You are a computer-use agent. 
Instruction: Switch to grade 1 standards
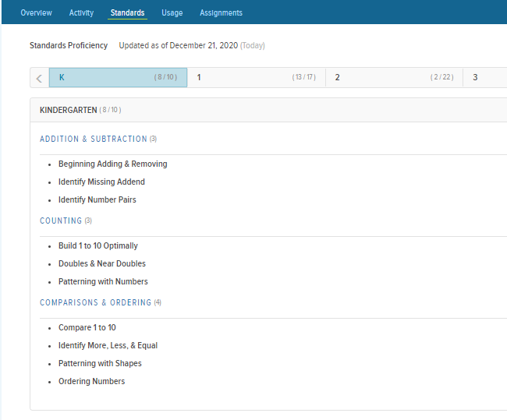[x=256, y=78]
